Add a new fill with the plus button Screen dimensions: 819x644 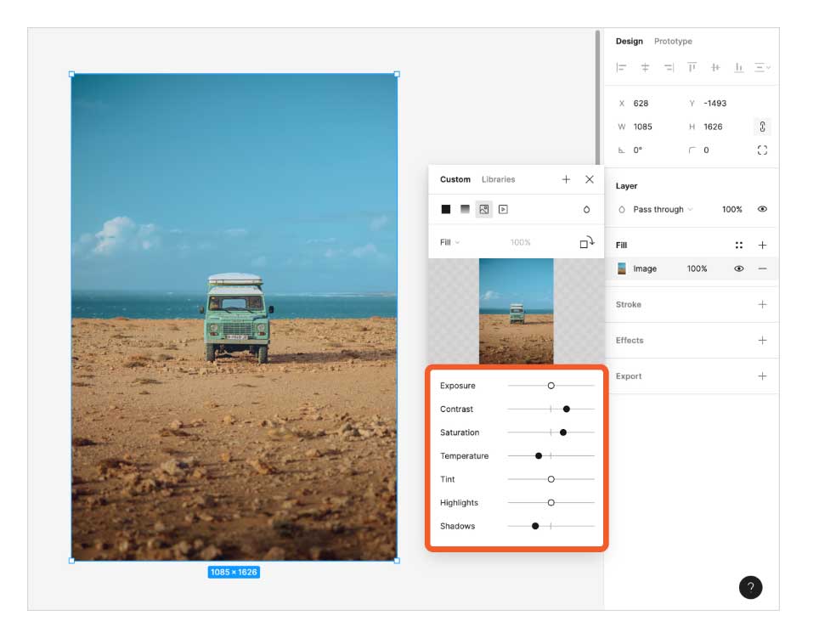tap(762, 245)
